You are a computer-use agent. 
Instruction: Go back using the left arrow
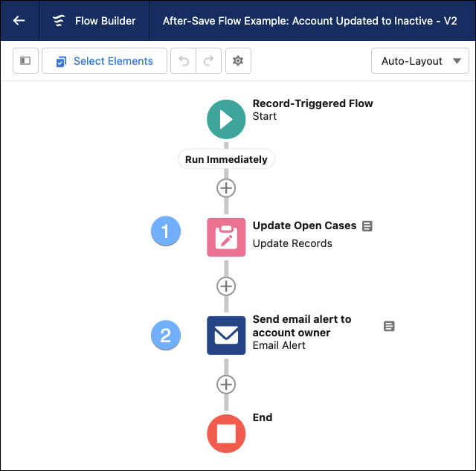pos(19,21)
